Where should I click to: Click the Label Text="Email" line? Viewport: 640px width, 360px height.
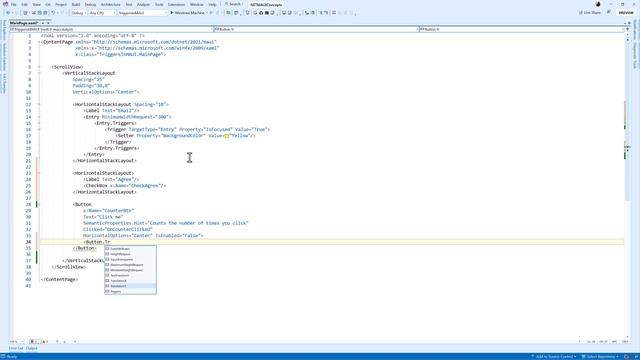(111, 111)
